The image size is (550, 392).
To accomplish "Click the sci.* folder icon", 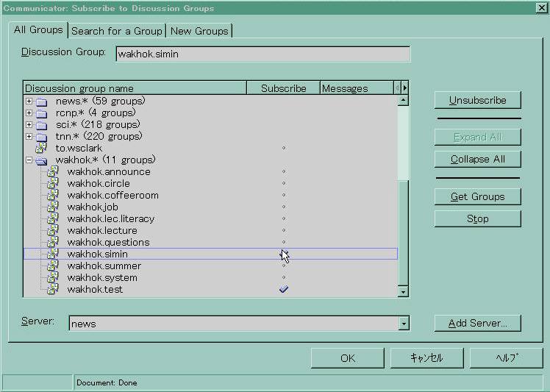I will tap(41, 125).
